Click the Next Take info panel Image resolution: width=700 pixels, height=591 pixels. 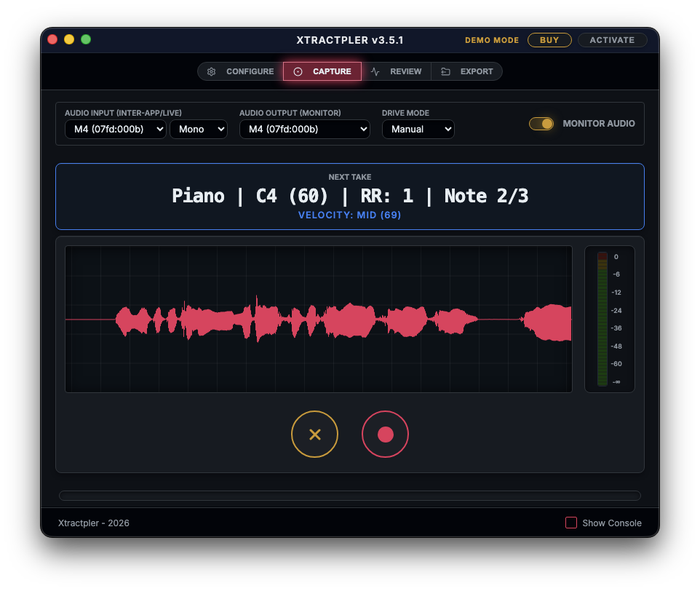click(350, 197)
